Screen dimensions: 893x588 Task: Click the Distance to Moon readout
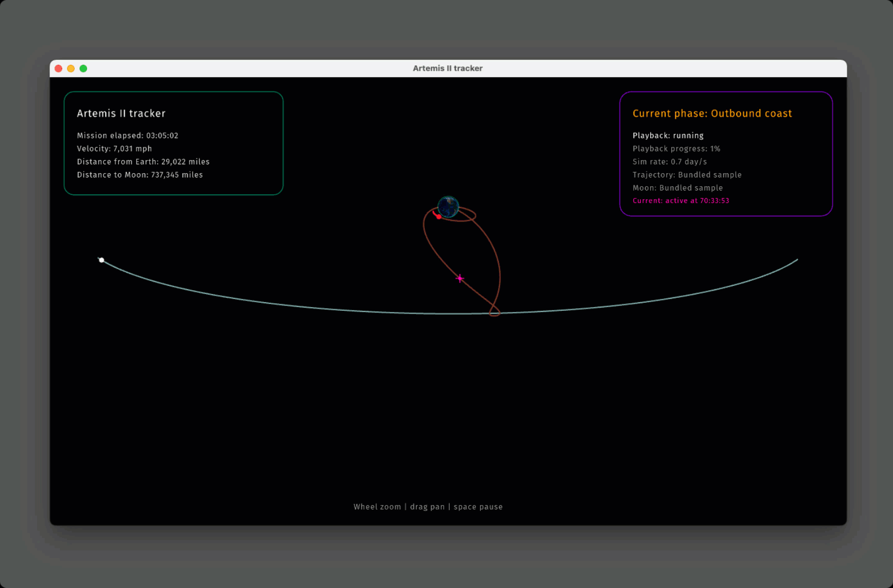click(x=140, y=175)
